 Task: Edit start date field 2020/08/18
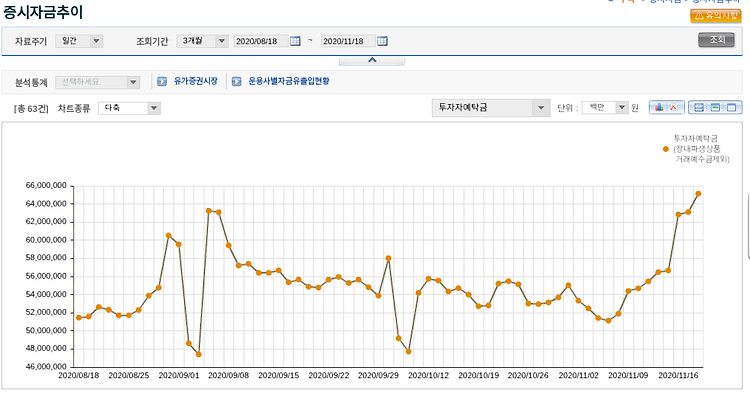[x=261, y=41]
